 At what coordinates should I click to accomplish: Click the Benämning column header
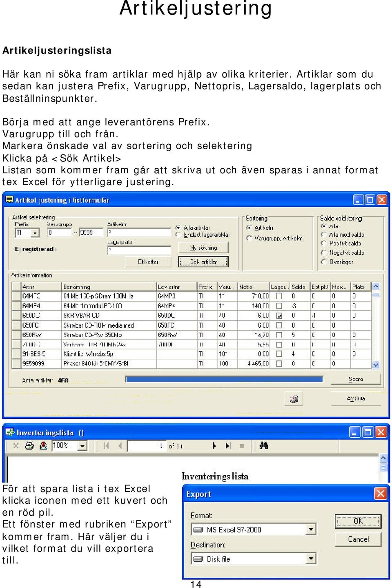coord(109,287)
